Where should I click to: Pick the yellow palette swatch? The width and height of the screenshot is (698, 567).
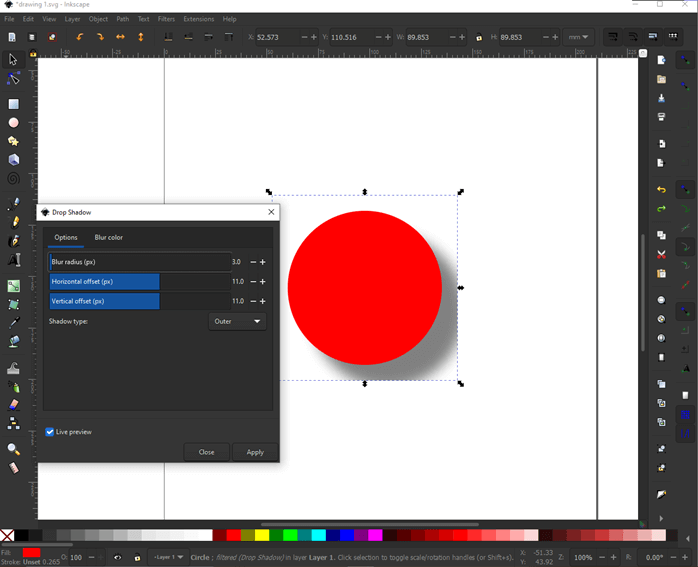point(262,535)
